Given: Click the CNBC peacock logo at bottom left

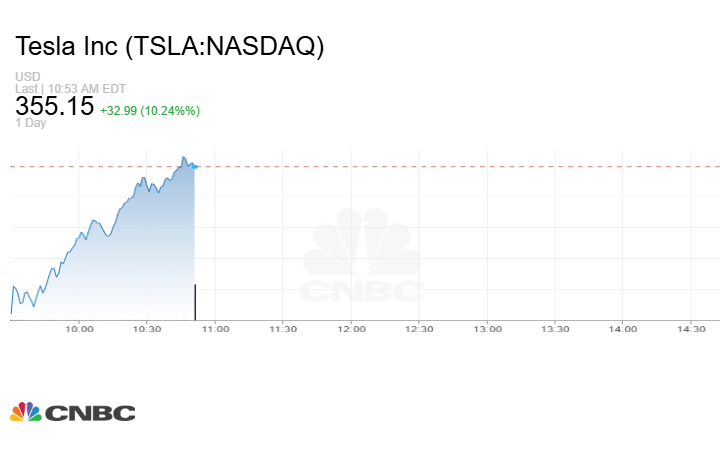Looking at the screenshot, I should click(26, 412).
